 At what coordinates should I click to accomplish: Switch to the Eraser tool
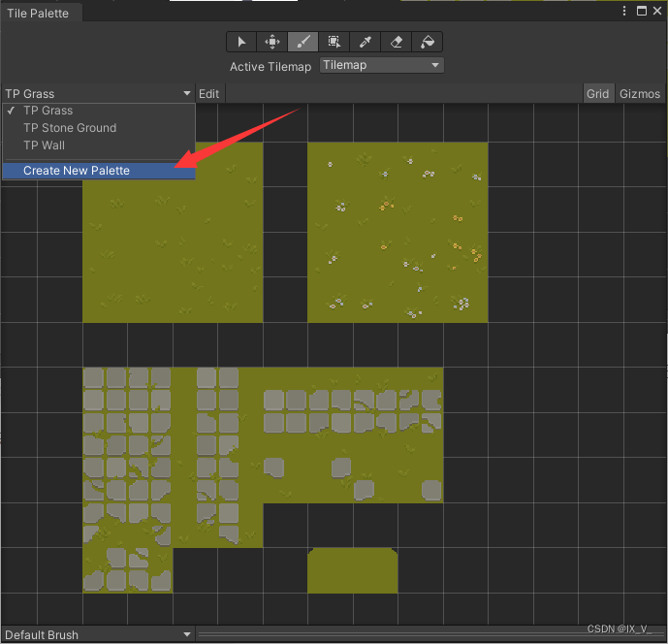pos(397,42)
